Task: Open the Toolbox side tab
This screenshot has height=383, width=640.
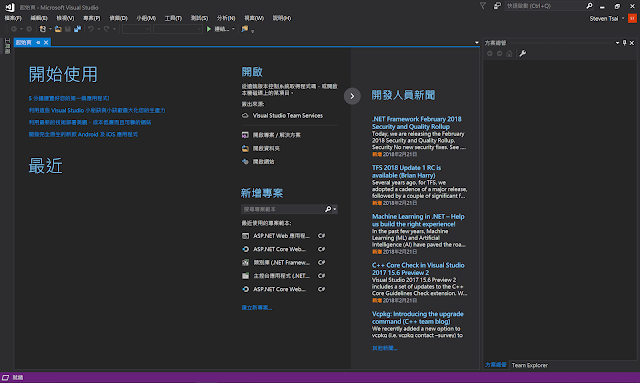Action: click(x=7, y=46)
